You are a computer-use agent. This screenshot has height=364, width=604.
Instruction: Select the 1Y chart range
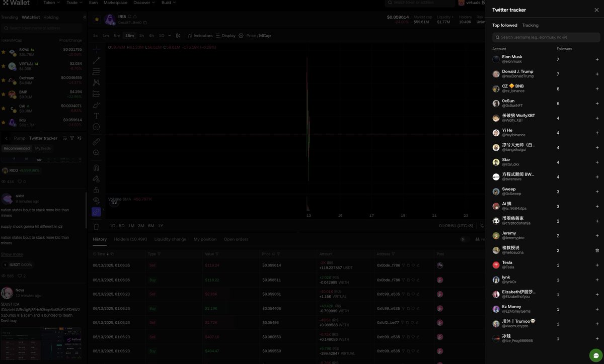[160, 226]
